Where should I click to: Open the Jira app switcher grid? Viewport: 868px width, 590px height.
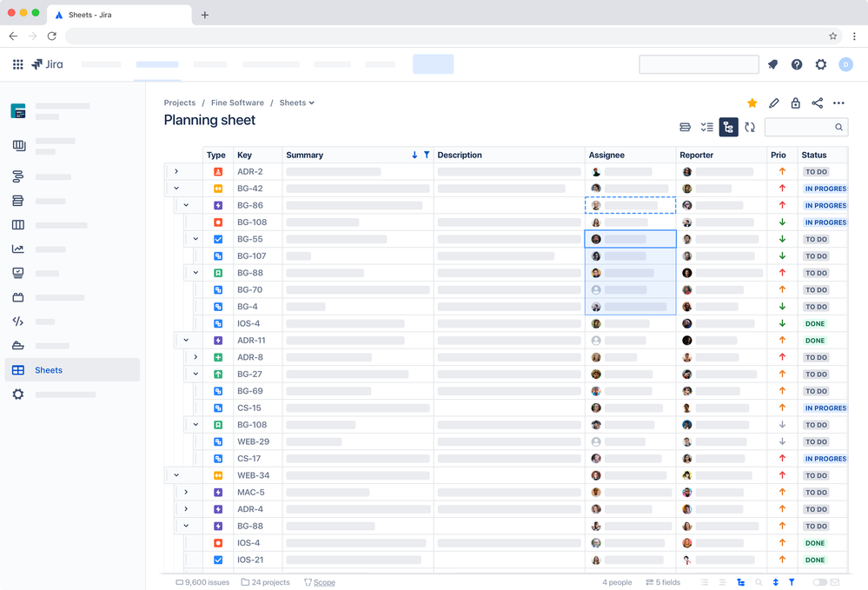(17, 64)
